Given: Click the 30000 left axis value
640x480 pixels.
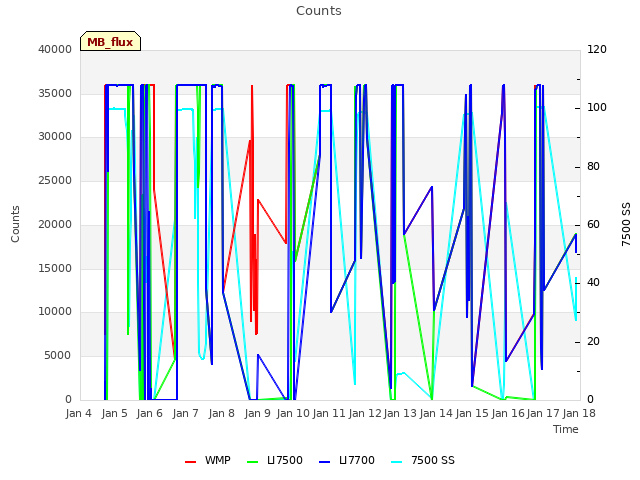Looking at the screenshot, I should (55, 137).
